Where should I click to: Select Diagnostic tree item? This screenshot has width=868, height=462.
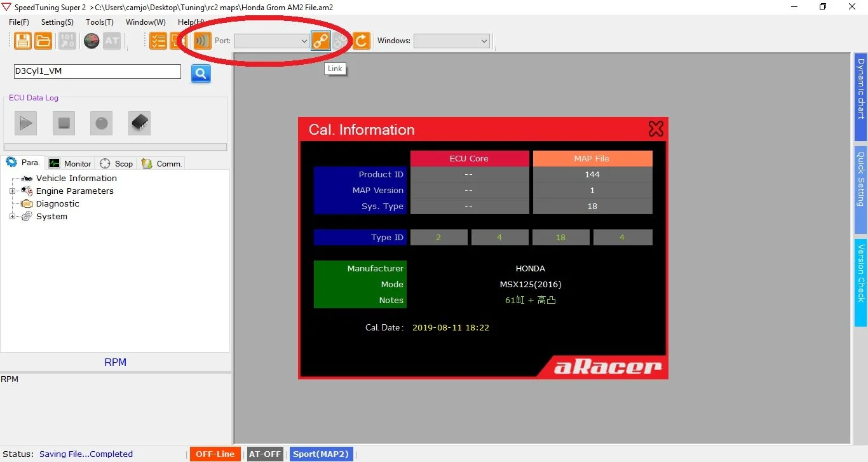(57, 203)
